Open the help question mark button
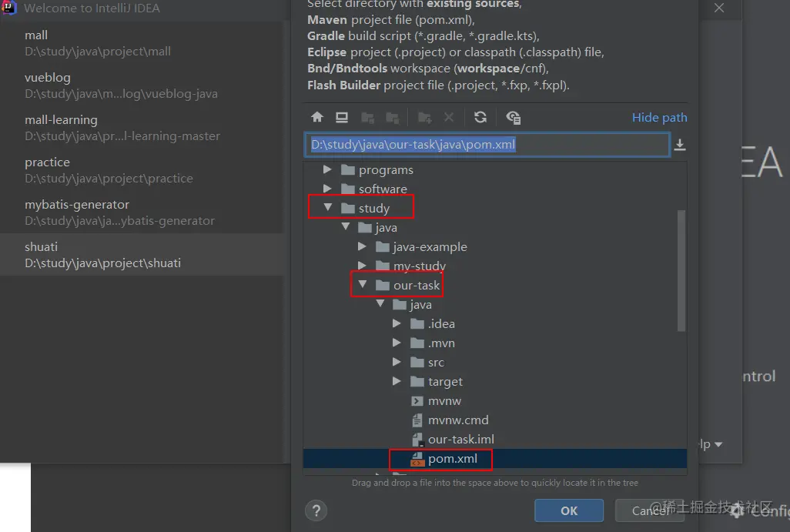 point(316,511)
